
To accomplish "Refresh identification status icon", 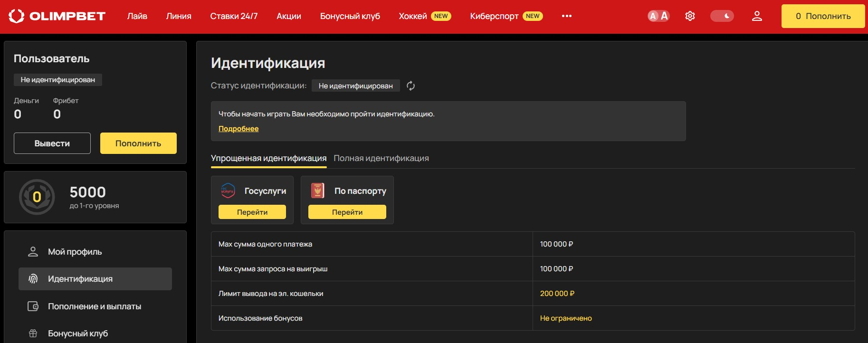I will (411, 86).
